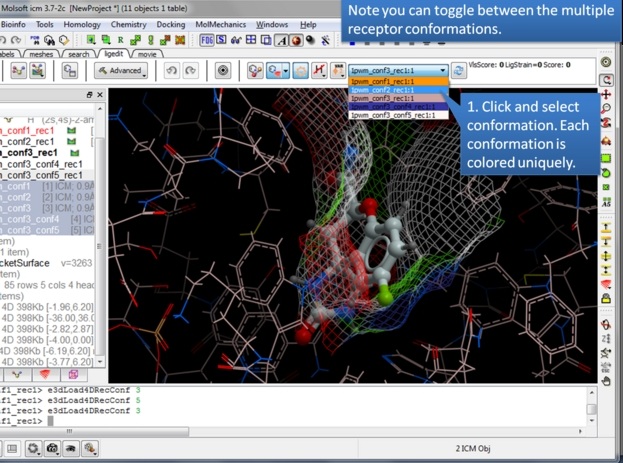Screen dimensions: 623x463
Task: Toggle the green M marker for conf2_rec1
Action: click(71, 141)
